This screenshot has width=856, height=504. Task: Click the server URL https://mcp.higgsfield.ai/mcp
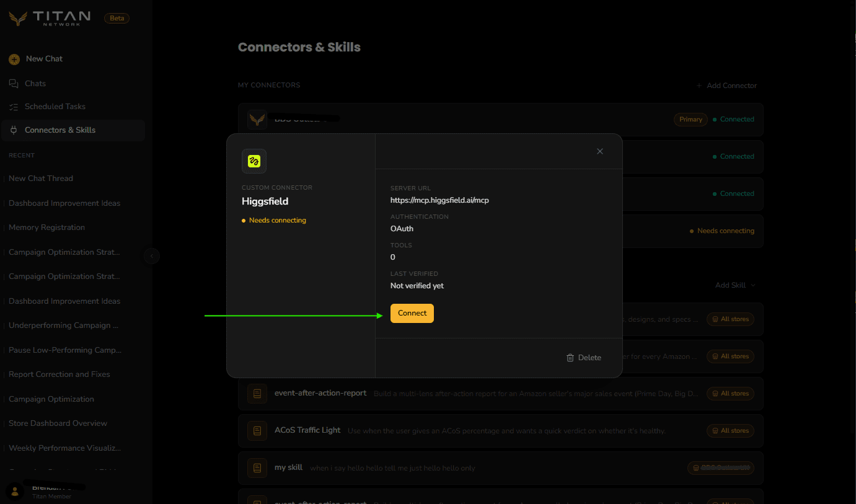pos(440,200)
